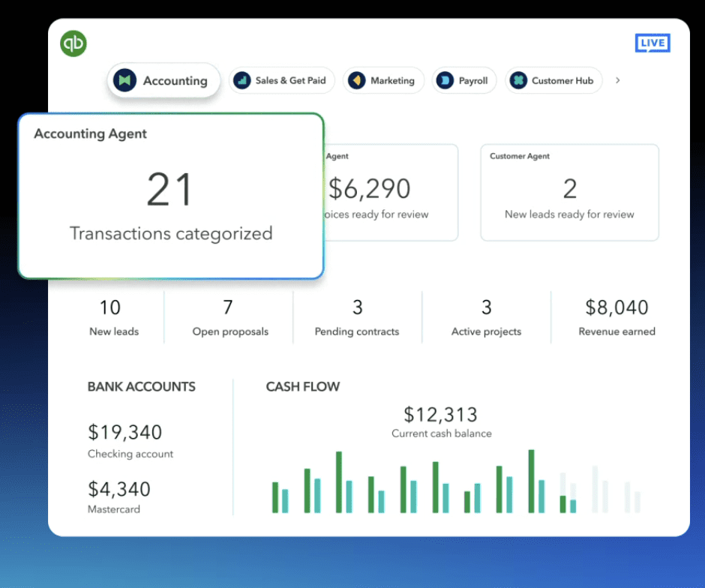Open the Accounting Agent card
Viewport: 705px width, 588px height.
[171, 196]
